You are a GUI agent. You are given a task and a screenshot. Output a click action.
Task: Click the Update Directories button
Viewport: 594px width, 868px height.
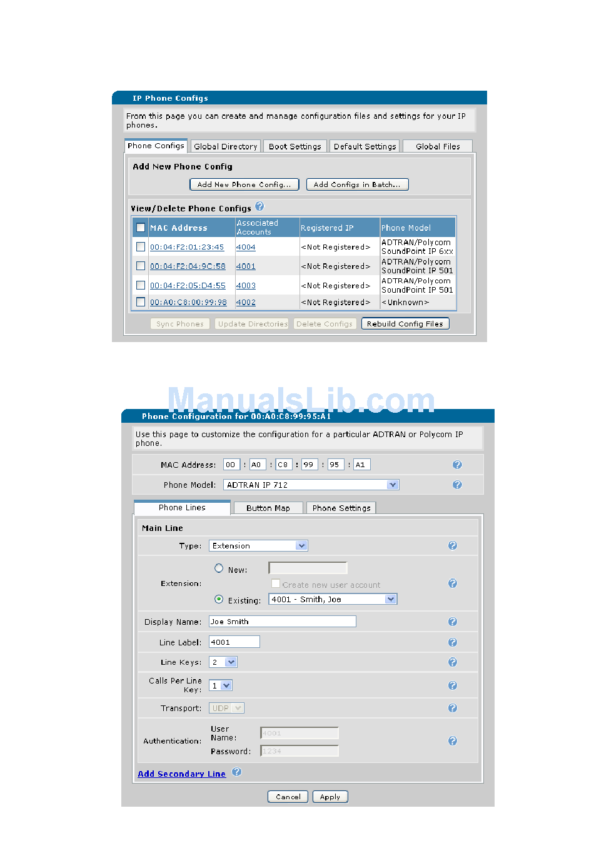[x=253, y=324]
